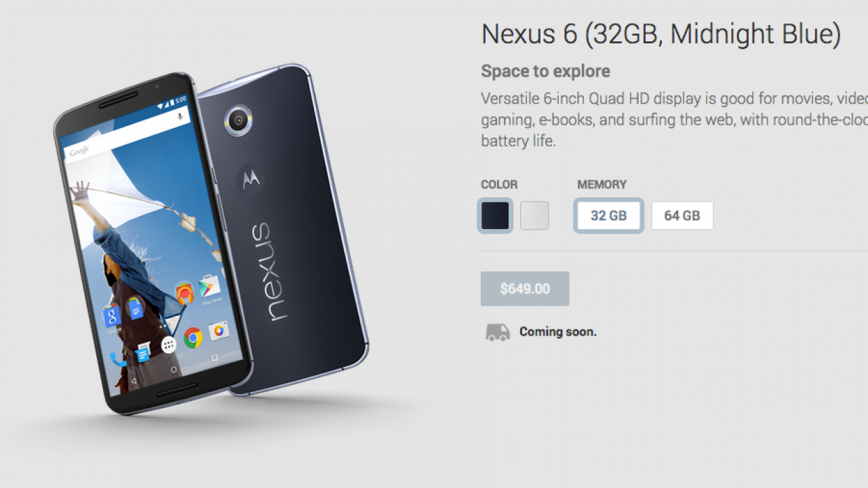The image size is (868, 488).
Task: Click the rear camera lens on the phone
Action: click(x=238, y=121)
